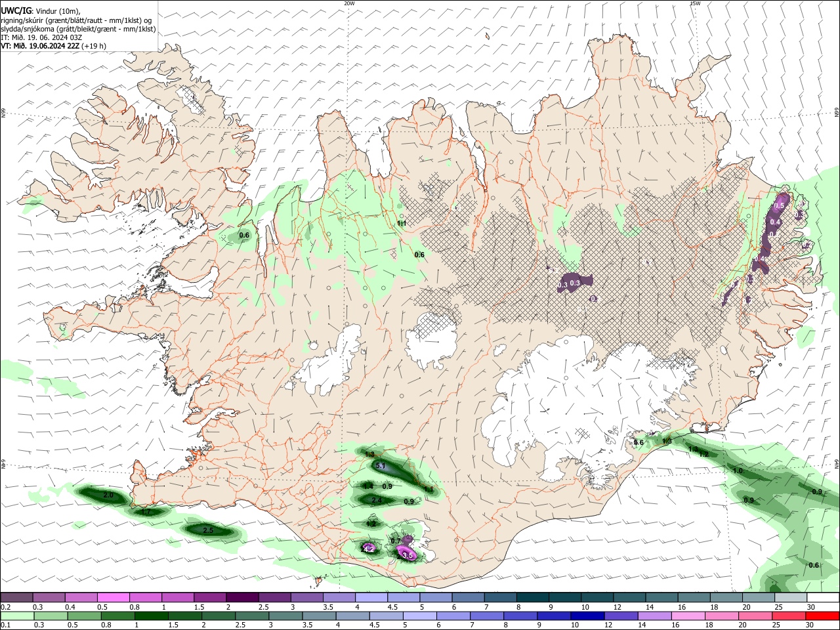840x630 pixels.
Task: Click the UWC/IG title text
Action: point(16,10)
